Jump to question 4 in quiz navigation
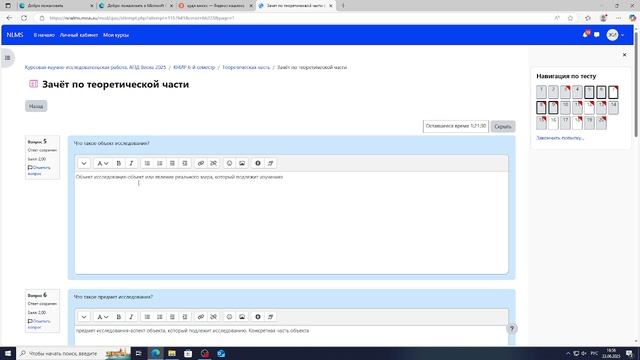The height and width of the screenshot is (360, 640). click(577, 92)
